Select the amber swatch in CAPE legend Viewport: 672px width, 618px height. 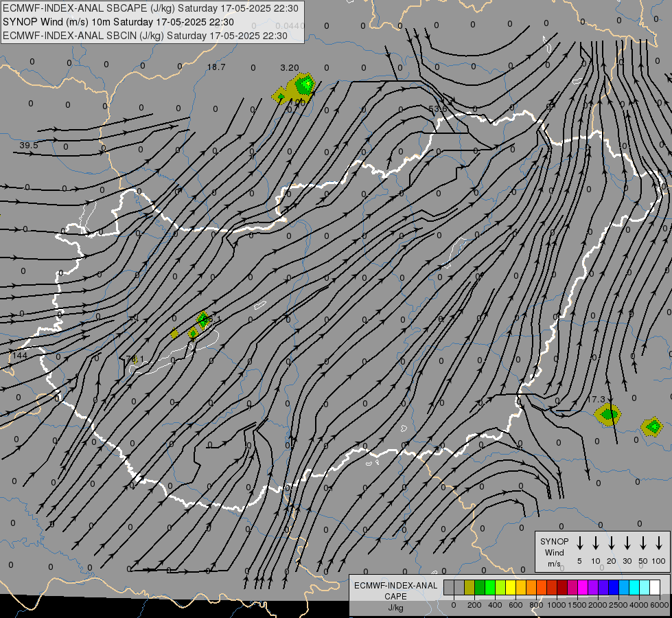coord(521,587)
